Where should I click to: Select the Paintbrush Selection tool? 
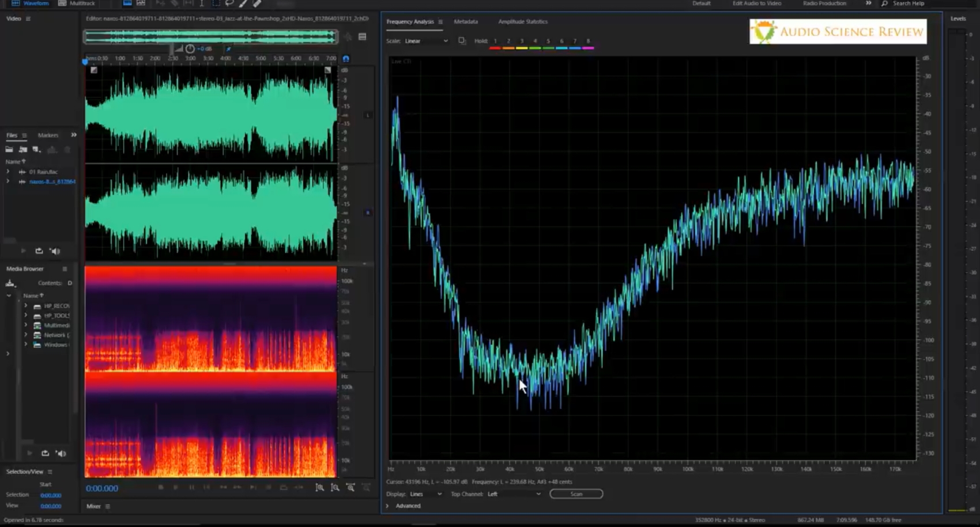[243, 3]
